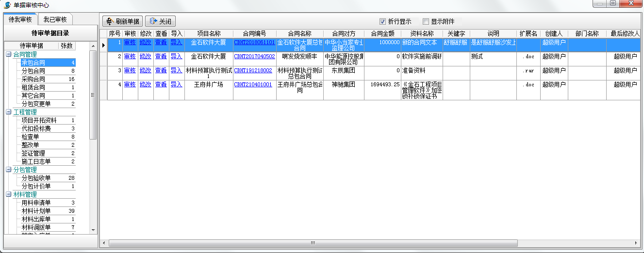The width and height of the screenshot is (644, 253).
Task: Collapse the 分包管理 tree node
Action: pyautogui.click(x=9, y=170)
